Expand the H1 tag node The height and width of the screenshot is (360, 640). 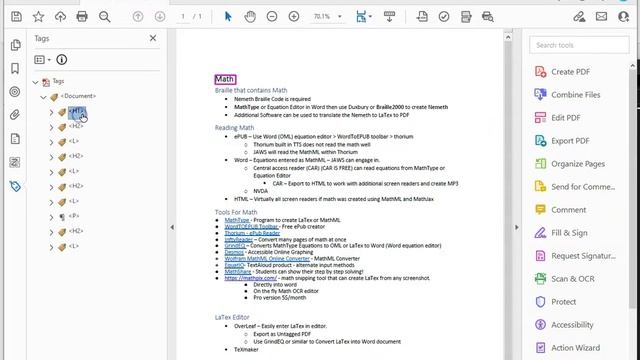pyautogui.click(x=51, y=112)
